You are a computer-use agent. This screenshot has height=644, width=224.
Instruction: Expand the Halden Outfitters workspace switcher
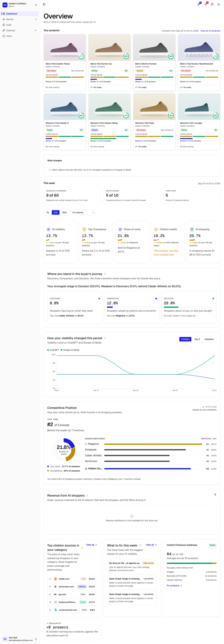pos(19,5)
